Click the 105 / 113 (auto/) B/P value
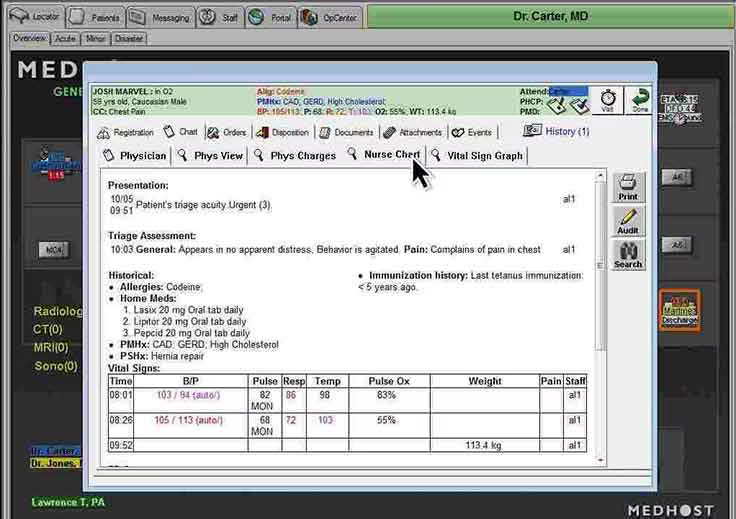Screen dimensions: 736x519 point(188,420)
